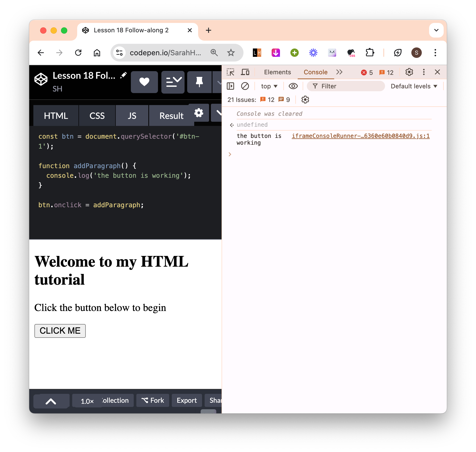Open the view-switcher layout icon
This screenshot has width=476, height=452.
click(x=173, y=82)
